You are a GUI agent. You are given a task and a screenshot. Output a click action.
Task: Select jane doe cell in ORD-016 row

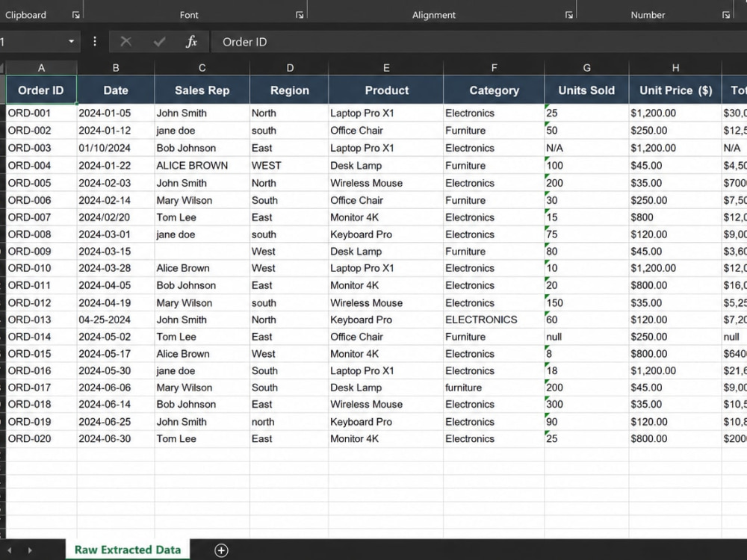tap(202, 371)
